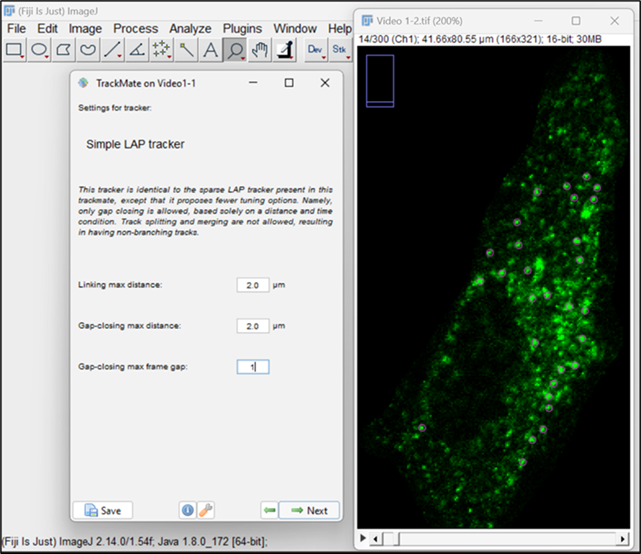Click the TrackMate wrench settings icon
641x554 pixels.
point(206,510)
